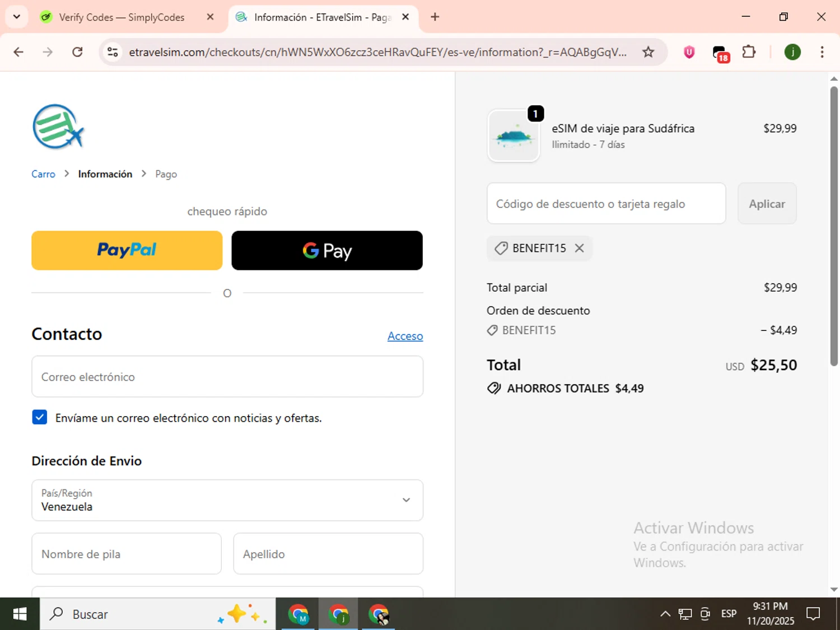Click the Nombre de pila field

(127, 554)
